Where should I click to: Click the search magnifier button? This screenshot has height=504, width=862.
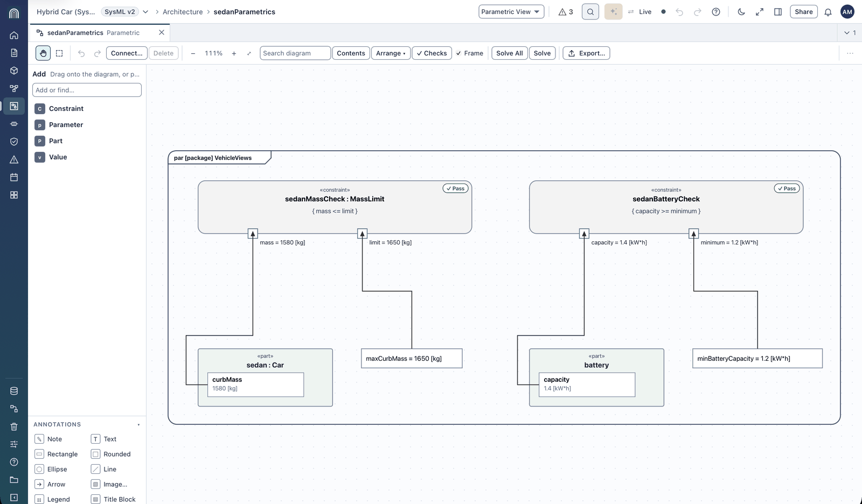click(x=590, y=12)
